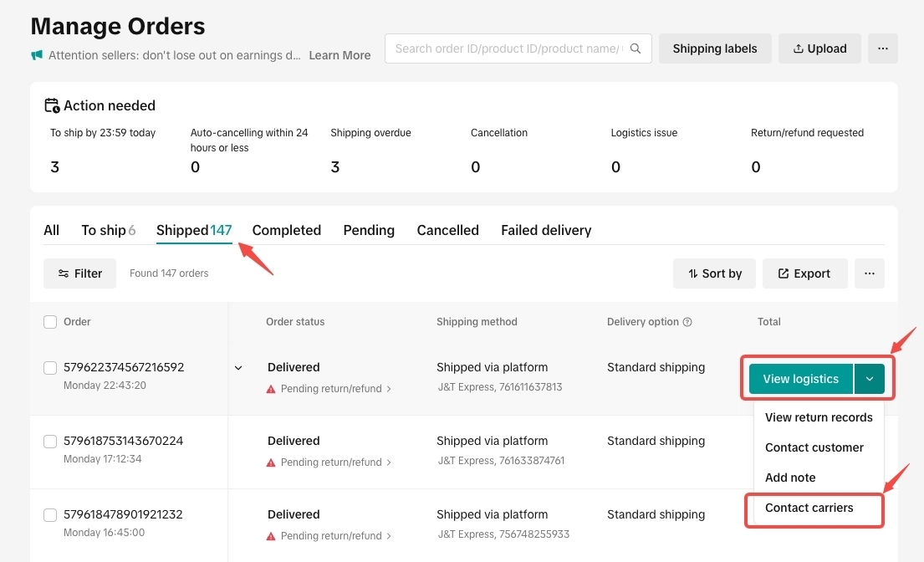
Task: Click the ellipsis beside the Export button
Action: (869, 273)
